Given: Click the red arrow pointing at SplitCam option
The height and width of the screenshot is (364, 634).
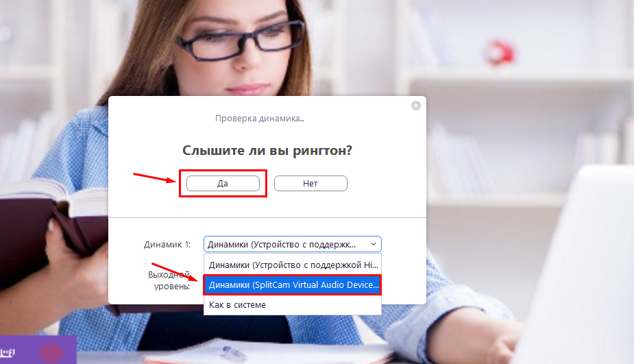Looking at the screenshot, I should tap(175, 272).
